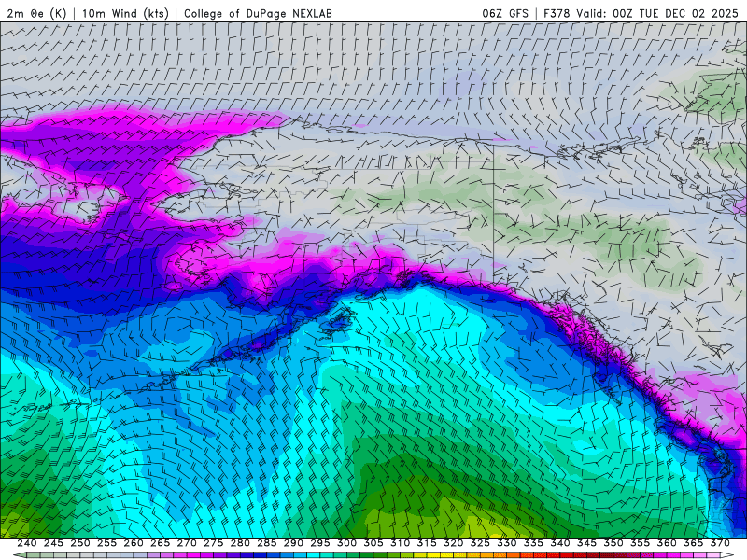Click the 335 colorbar scale value
The image size is (747, 560).
click(533, 543)
